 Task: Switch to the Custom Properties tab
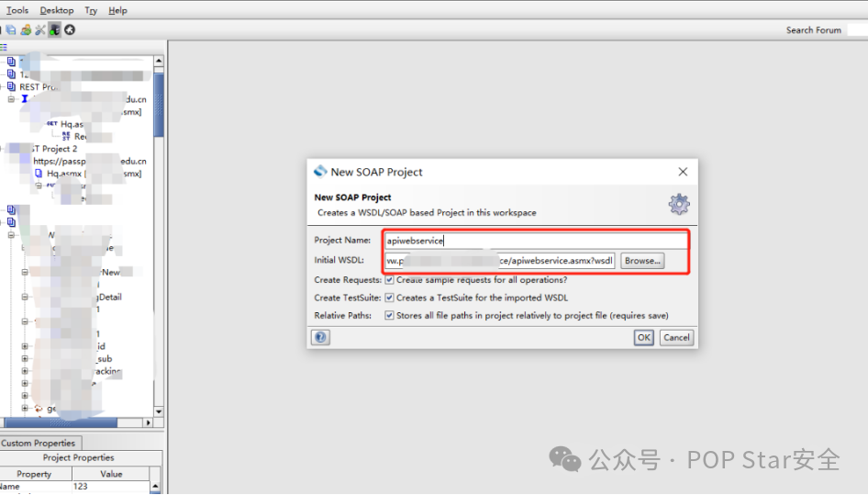tap(39, 443)
